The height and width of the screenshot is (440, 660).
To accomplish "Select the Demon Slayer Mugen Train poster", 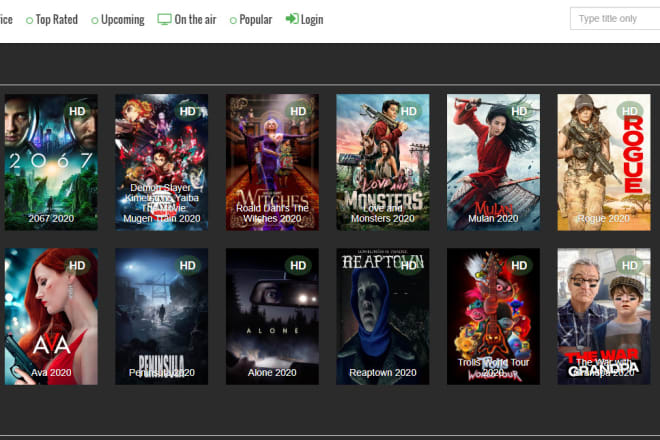I will pyautogui.click(x=162, y=162).
